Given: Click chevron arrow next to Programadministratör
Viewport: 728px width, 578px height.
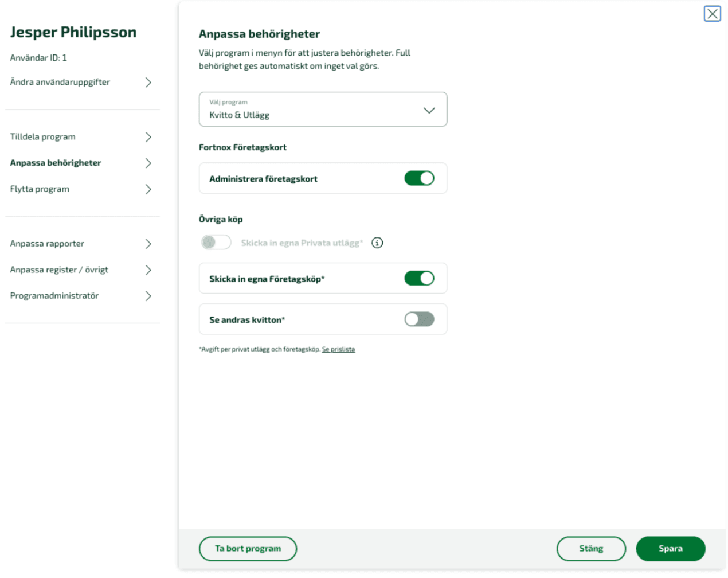Looking at the screenshot, I should tap(148, 296).
